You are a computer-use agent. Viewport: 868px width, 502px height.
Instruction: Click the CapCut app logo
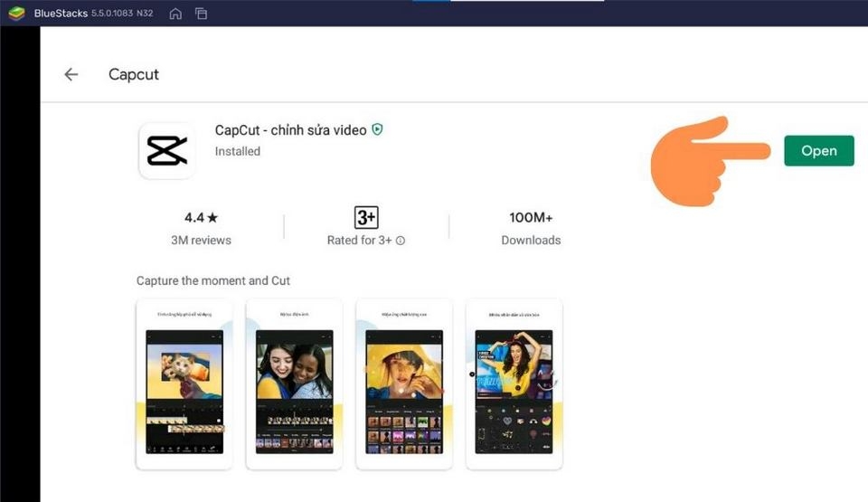[166, 151]
